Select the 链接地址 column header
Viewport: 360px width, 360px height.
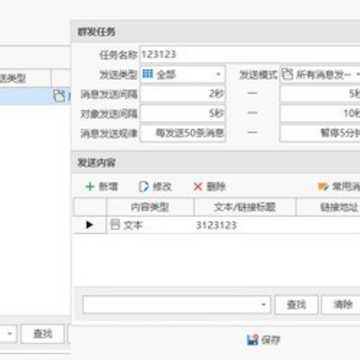[x=328, y=207]
